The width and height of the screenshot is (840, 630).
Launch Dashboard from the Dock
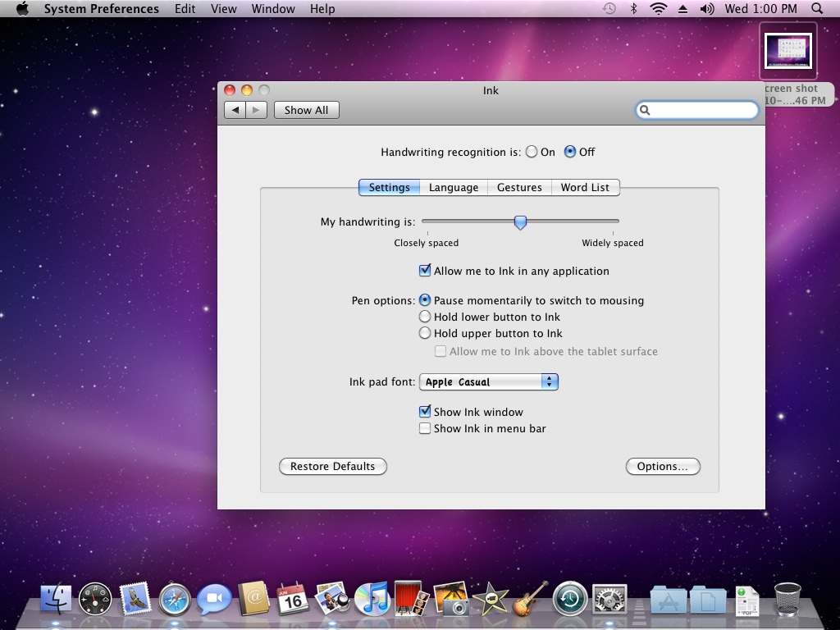[x=95, y=598]
